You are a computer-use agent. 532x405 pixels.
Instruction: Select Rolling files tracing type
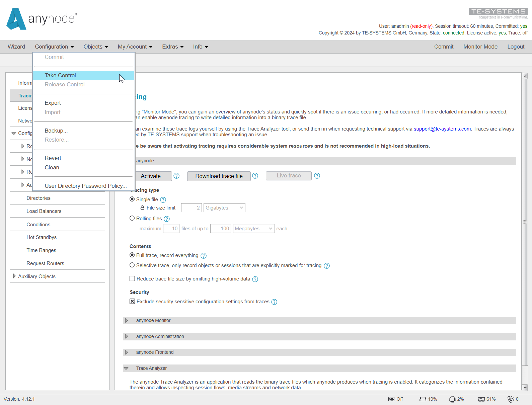[x=132, y=218]
